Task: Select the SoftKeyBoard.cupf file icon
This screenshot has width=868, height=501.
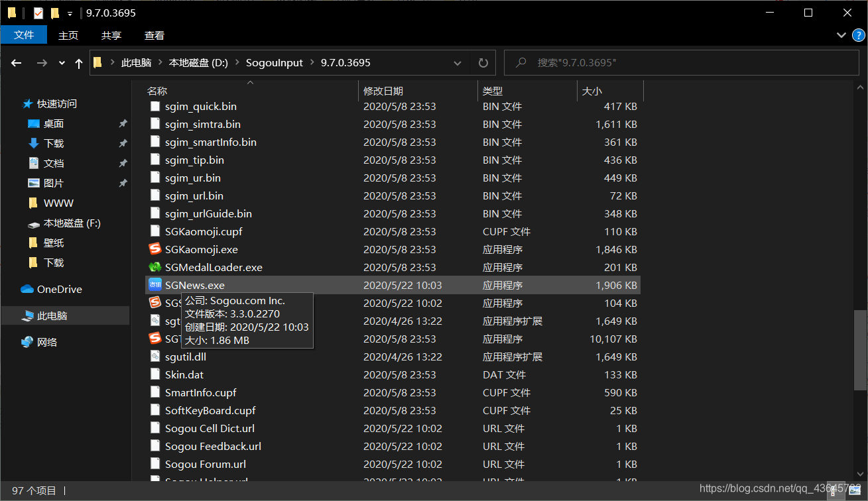Action: coord(155,410)
